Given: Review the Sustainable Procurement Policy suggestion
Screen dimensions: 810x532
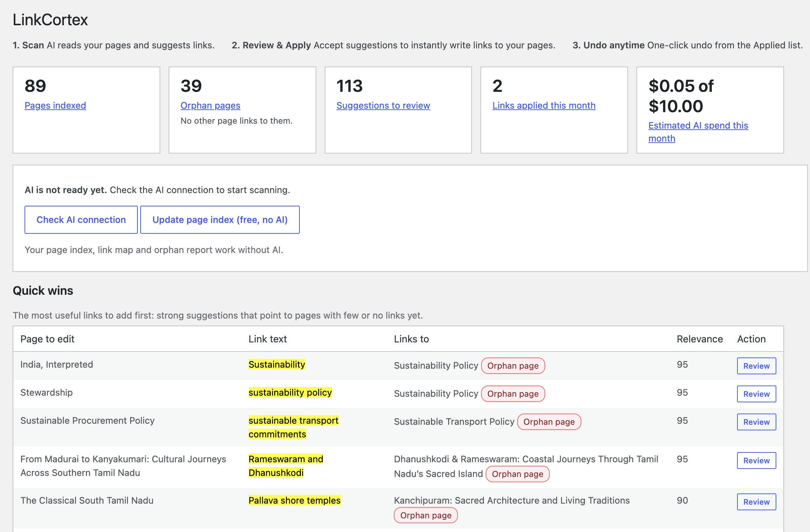Looking at the screenshot, I should coord(756,422).
